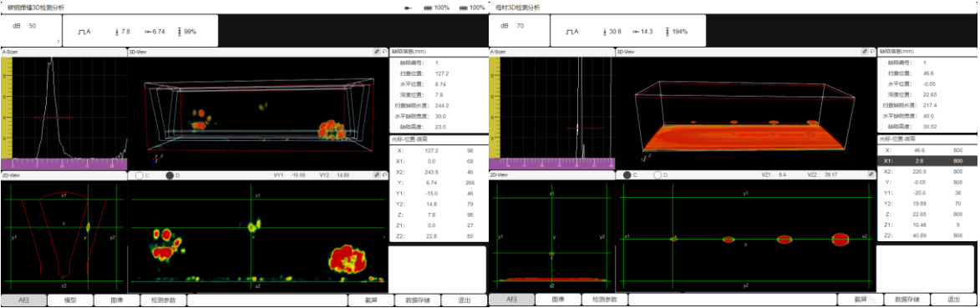Select D radio button in 母材 window
The height and width of the screenshot is (308, 980).
(x=658, y=175)
